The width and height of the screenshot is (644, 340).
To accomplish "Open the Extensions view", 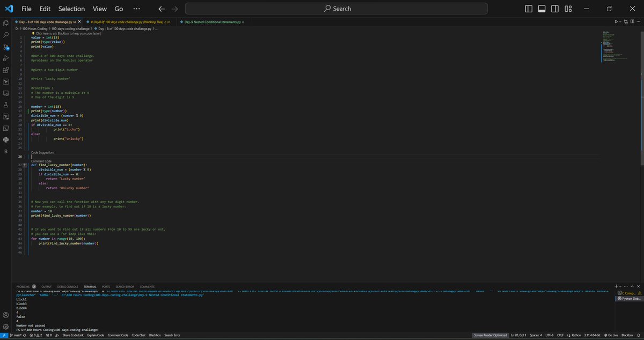I will pos(6,70).
